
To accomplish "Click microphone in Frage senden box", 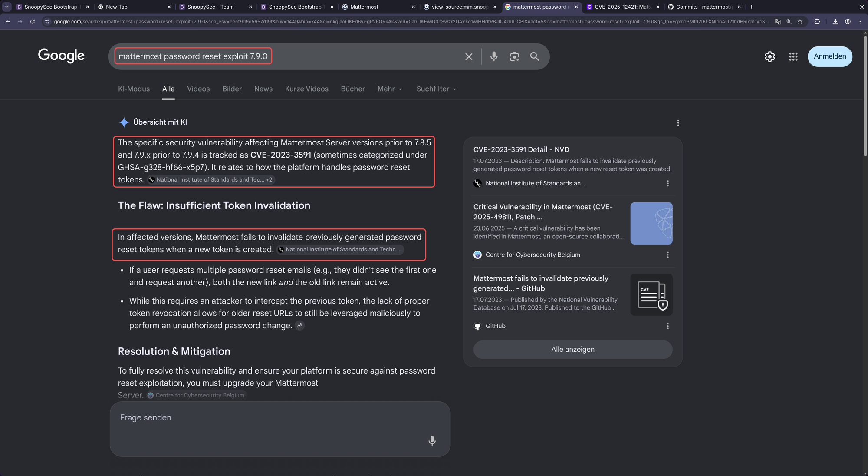I will [x=432, y=440].
